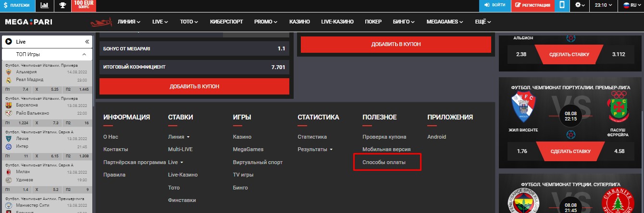Image resolution: width=644 pixels, height=213 pixels.
Task: Expand the footer Live submenu
Action: pyautogui.click(x=175, y=162)
